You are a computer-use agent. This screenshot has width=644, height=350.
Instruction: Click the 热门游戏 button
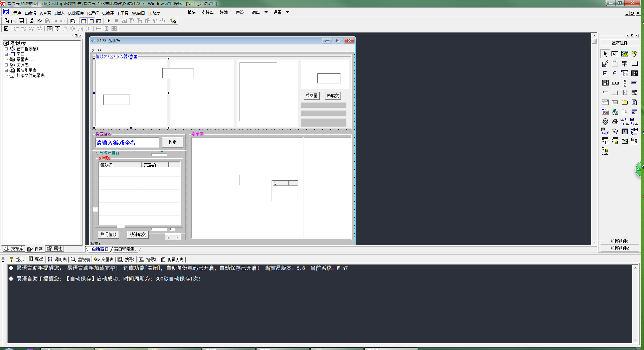click(109, 234)
